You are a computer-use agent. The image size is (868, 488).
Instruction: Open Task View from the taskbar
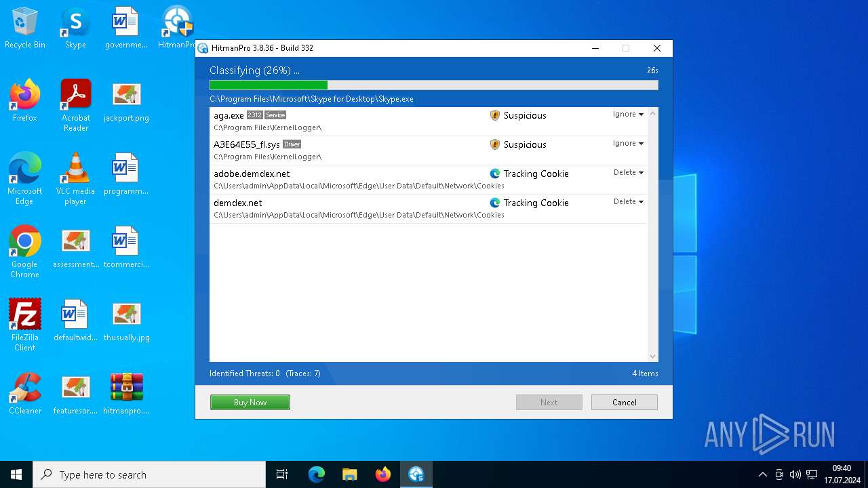coord(282,474)
